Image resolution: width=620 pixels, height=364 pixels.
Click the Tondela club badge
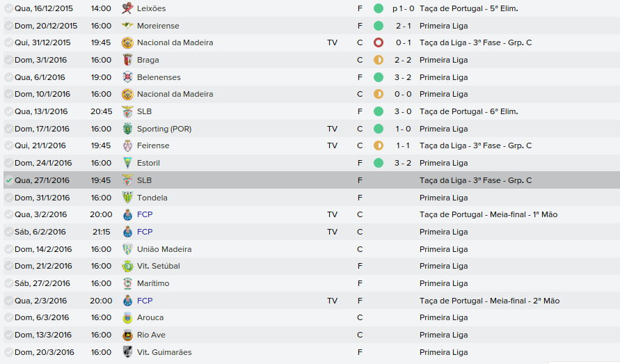(127, 198)
